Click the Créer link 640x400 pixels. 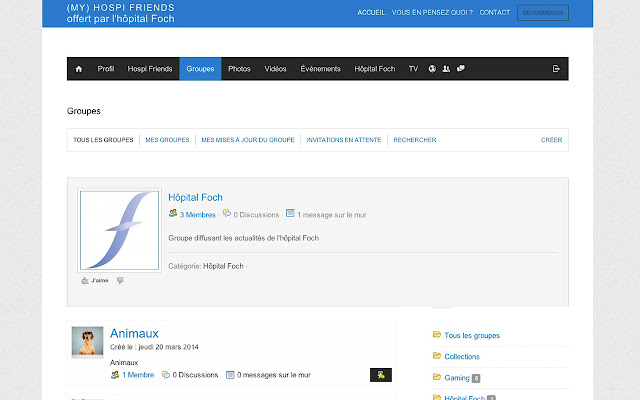(551, 140)
